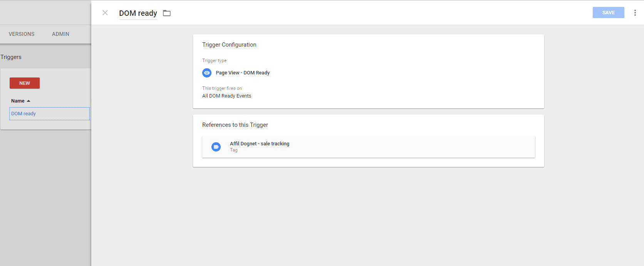The height and width of the screenshot is (266, 644).
Task: Click the All DOM Ready Events text
Action: (226, 96)
